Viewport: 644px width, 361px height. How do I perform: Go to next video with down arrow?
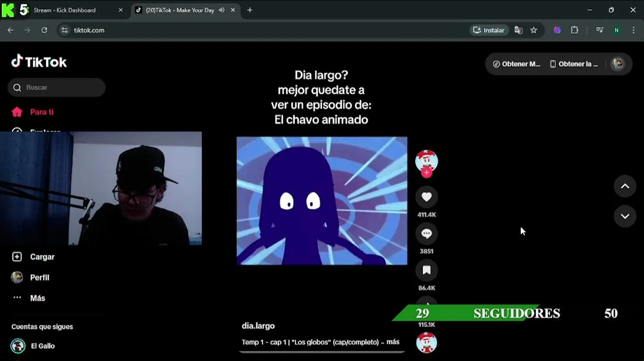[x=625, y=216]
